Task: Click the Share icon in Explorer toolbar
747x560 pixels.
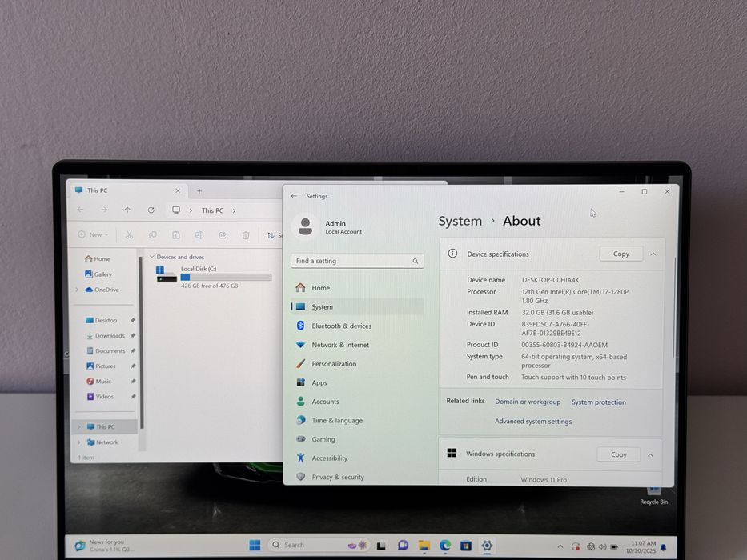Action: coord(223,234)
